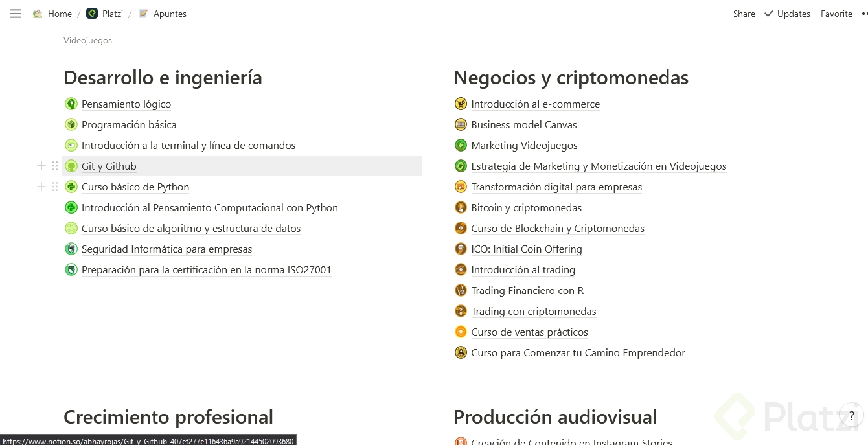Open the help question mark button
The height and width of the screenshot is (445, 868).
851,416
